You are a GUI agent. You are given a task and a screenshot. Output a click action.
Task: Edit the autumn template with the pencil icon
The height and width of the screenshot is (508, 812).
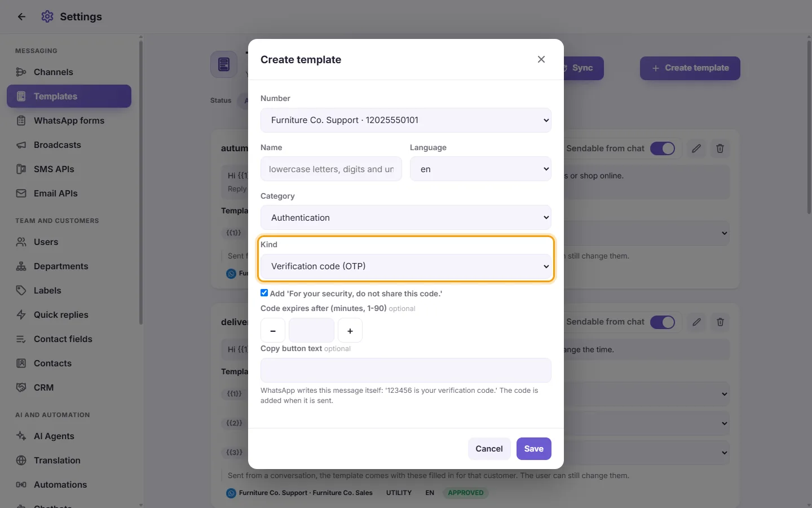pos(696,148)
